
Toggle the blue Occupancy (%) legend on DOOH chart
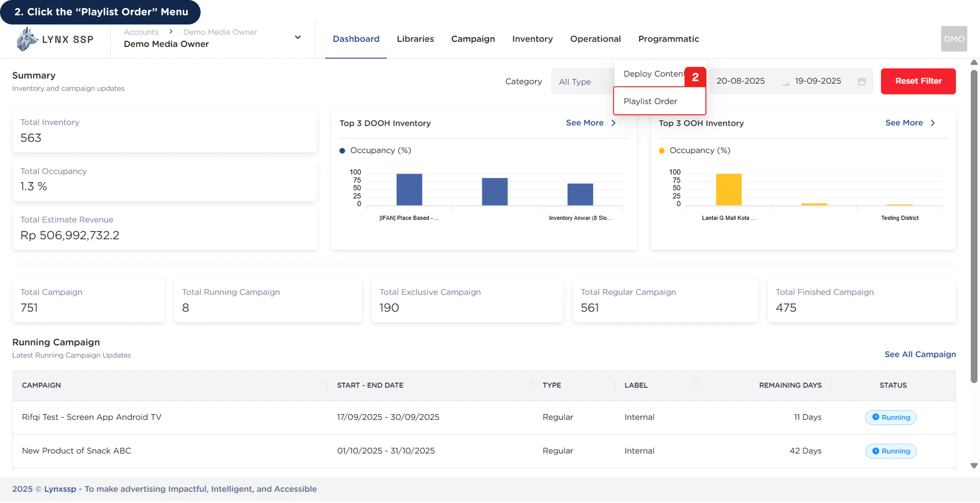coord(375,150)
